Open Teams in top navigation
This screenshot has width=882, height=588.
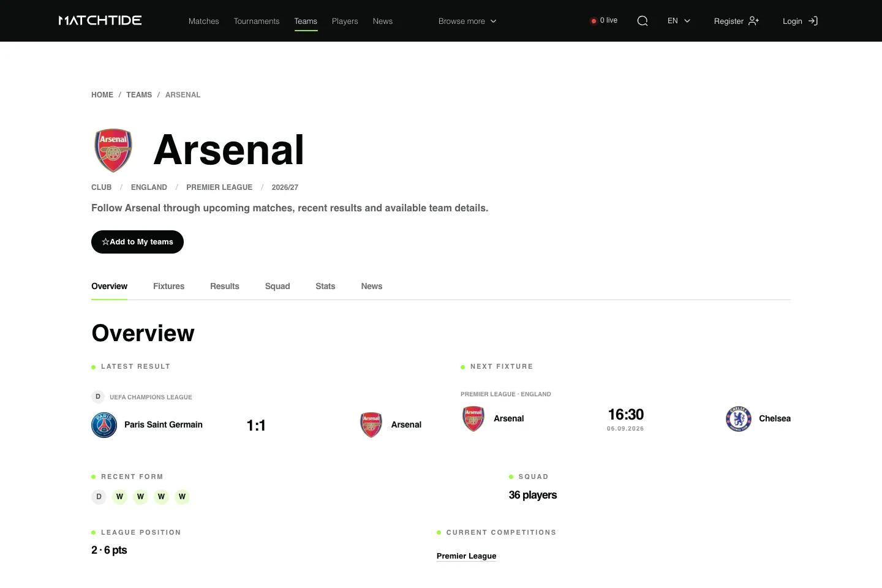(x=306, y=21)
